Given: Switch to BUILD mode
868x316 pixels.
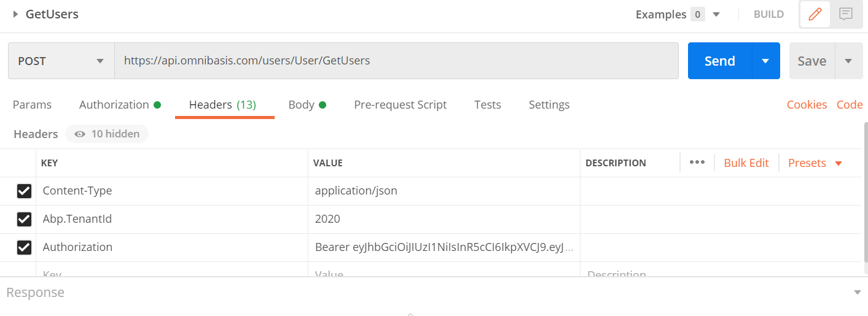Looking at the screenshot, I should click(x=768, y=14).
